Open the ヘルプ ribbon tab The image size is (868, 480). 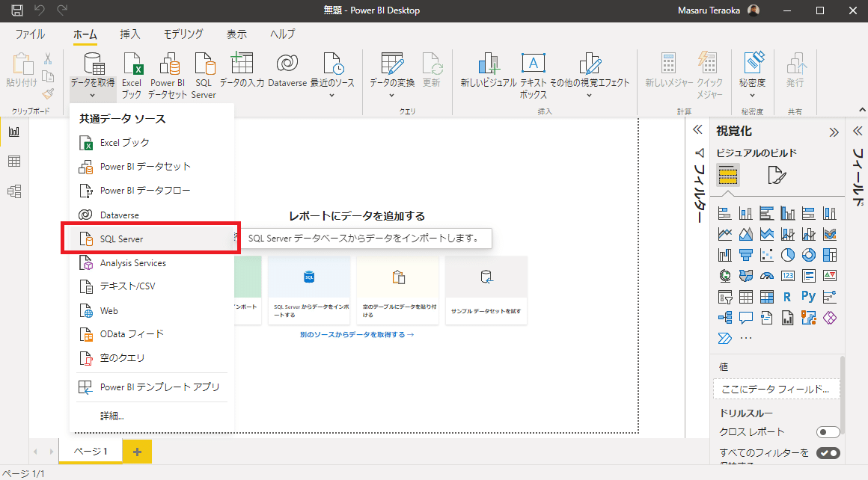coord(282,34)
